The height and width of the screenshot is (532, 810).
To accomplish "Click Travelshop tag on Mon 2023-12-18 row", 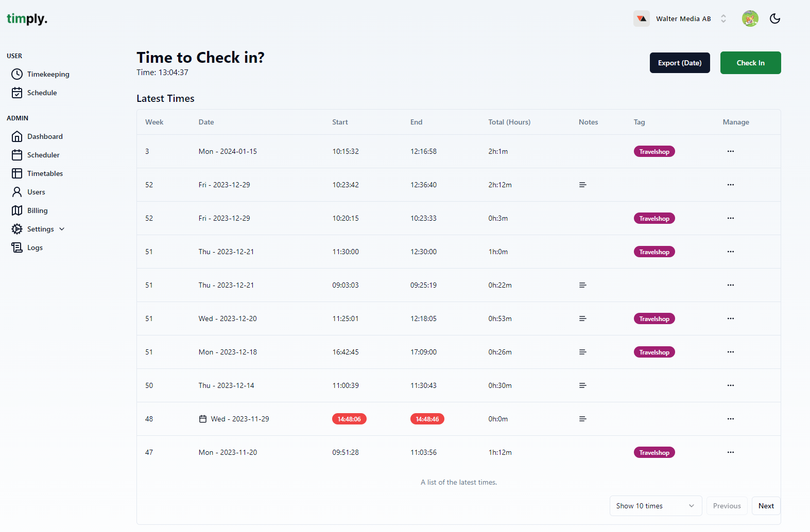I will click(654, 352).
